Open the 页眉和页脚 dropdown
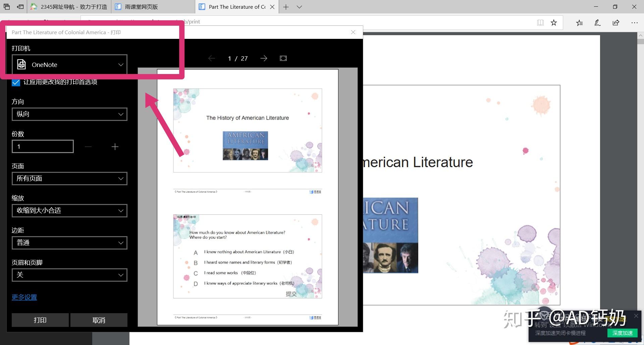 pyautogui.click(x=69, y=275)
